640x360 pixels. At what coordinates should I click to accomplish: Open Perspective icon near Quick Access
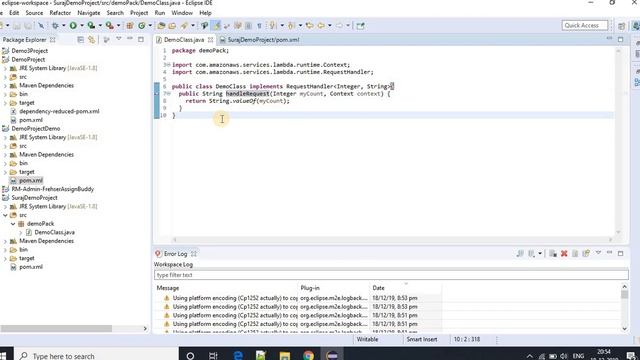(621, 26)
